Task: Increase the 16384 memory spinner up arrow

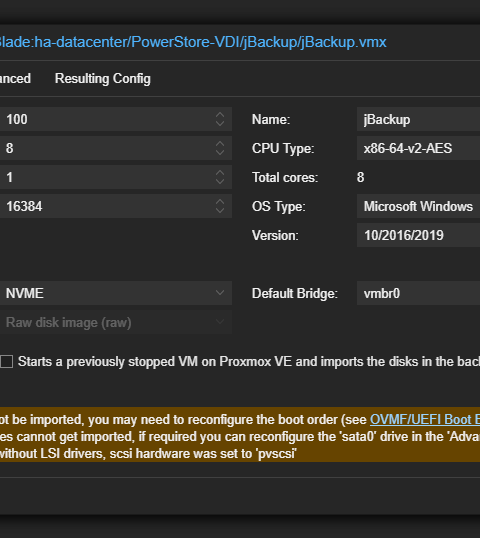Action: (220, 202)
